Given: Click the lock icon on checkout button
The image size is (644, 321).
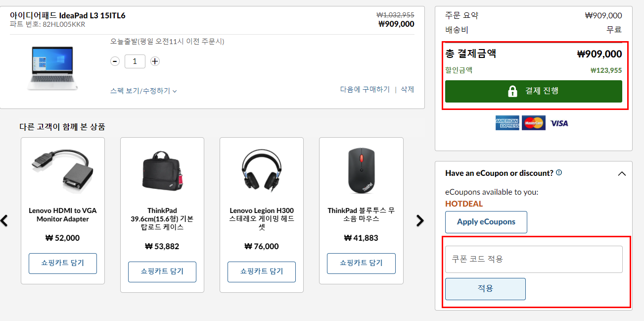Looking at the screenshot, I should (512, 91).
